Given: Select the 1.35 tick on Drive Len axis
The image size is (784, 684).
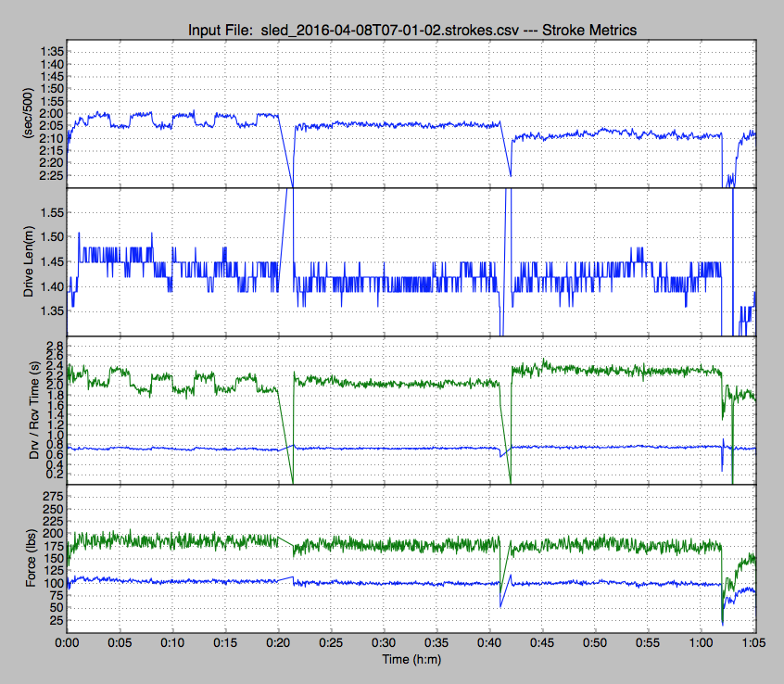Looking at the screenshot, I should (x=49, y=311).
